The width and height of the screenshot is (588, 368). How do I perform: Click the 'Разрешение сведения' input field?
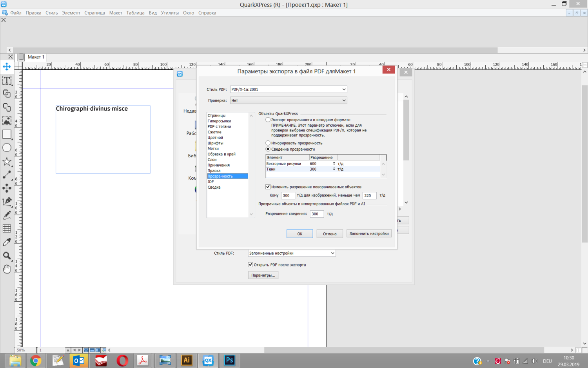coord(316,214)
